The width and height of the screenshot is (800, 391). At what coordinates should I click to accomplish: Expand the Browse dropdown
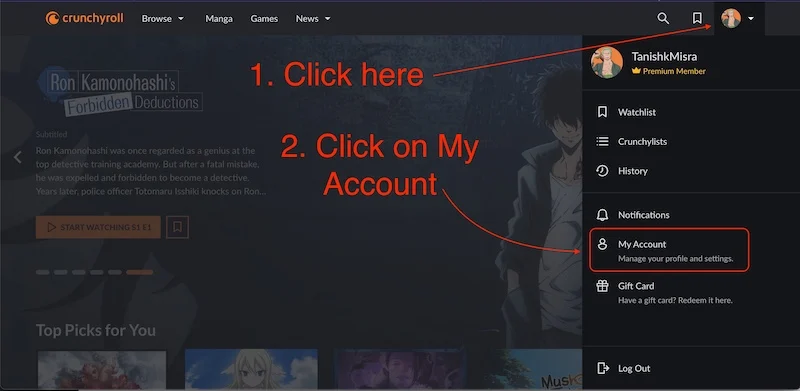(x=163, y=18)
